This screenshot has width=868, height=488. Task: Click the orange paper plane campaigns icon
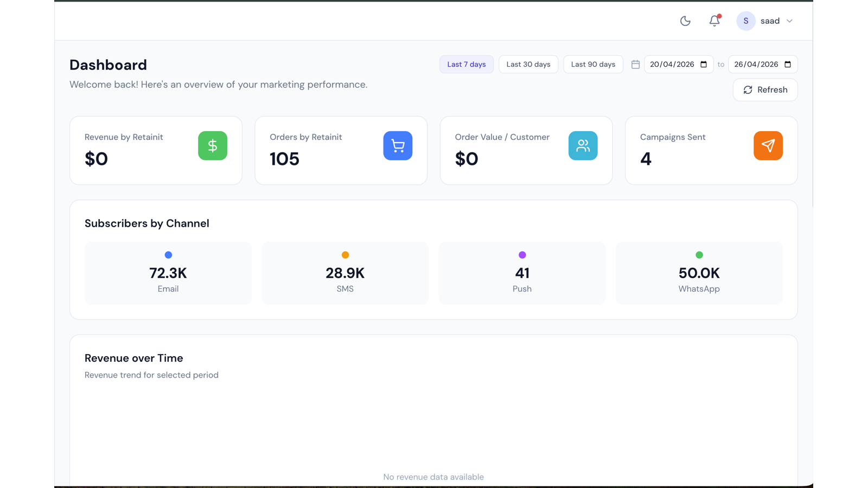(x=768, y=145)
